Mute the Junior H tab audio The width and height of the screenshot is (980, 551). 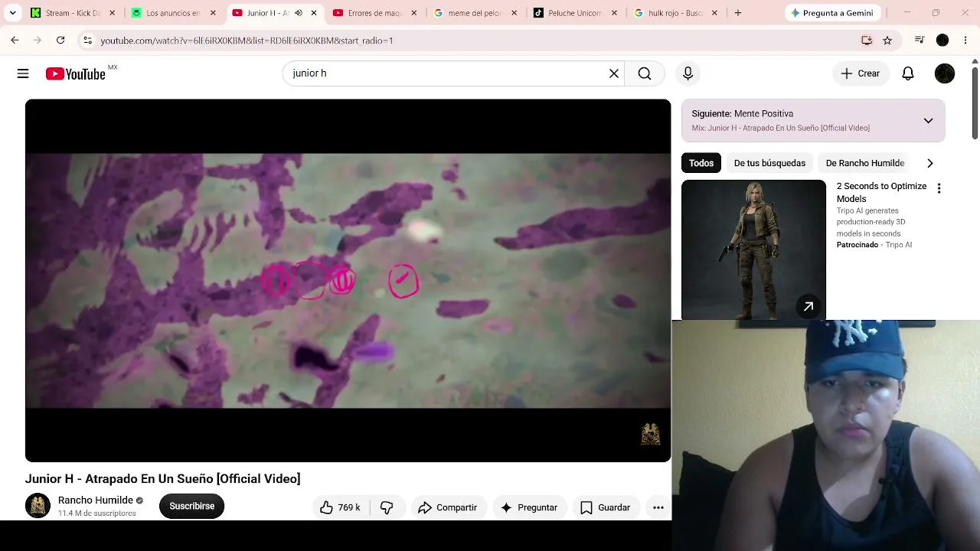[298, 13]
